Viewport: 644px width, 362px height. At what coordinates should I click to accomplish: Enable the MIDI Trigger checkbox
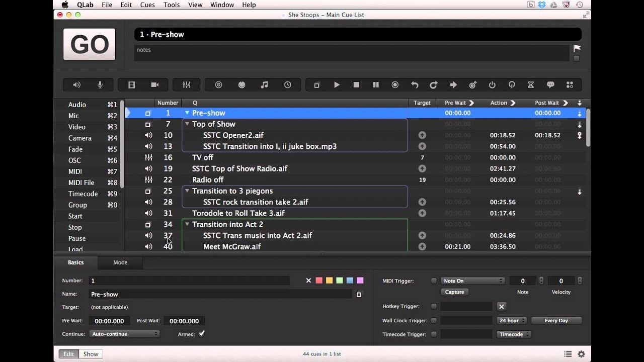coord(434,281)
